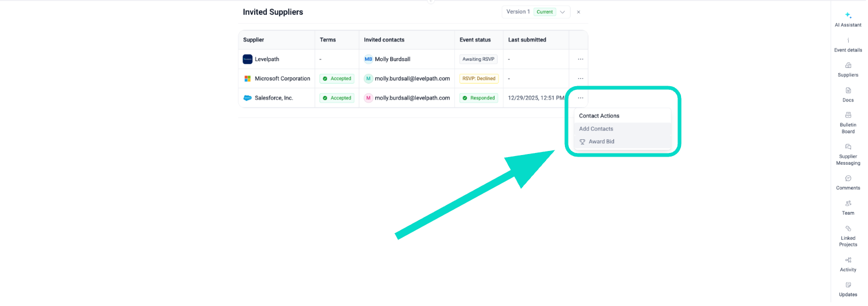Open Supplier Messaging panel
The width and height of the screenshot is (868, 306).
(x=848, y=154)
